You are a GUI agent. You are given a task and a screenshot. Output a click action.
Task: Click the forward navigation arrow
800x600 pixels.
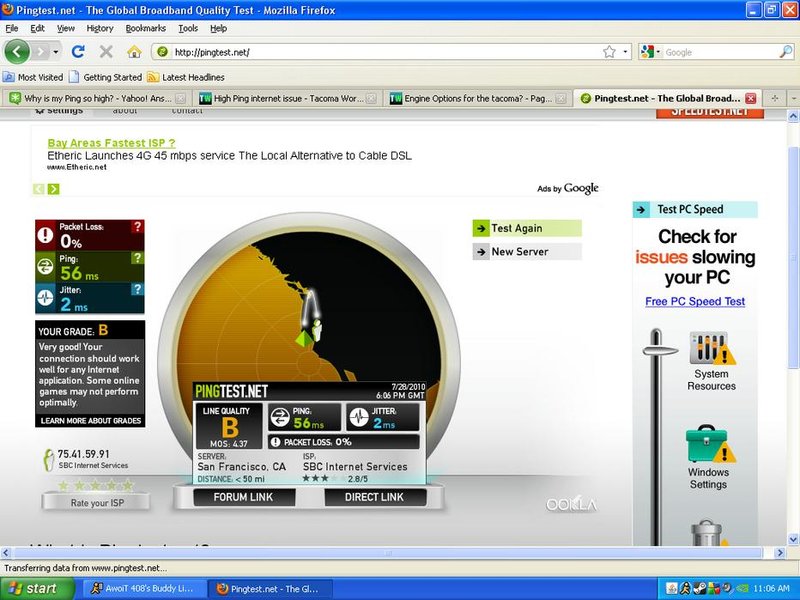click(x=41, y=52)
